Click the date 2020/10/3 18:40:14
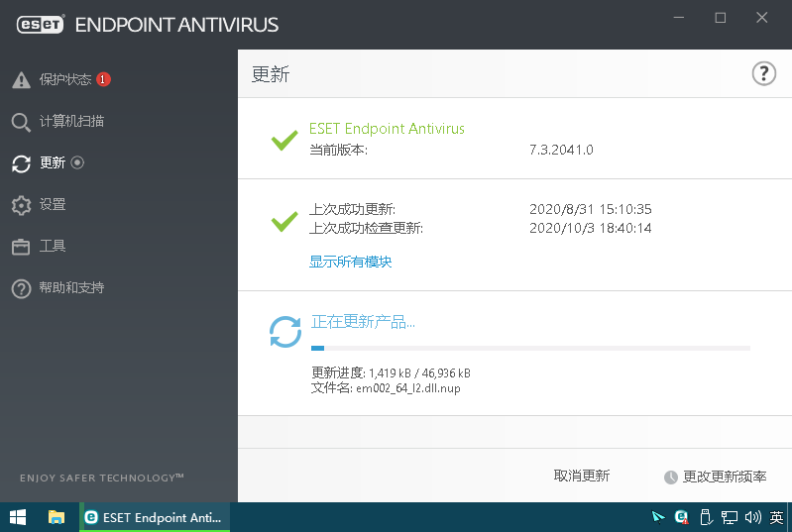This screenshot has width=792, height=532. [x=591, y=228]
